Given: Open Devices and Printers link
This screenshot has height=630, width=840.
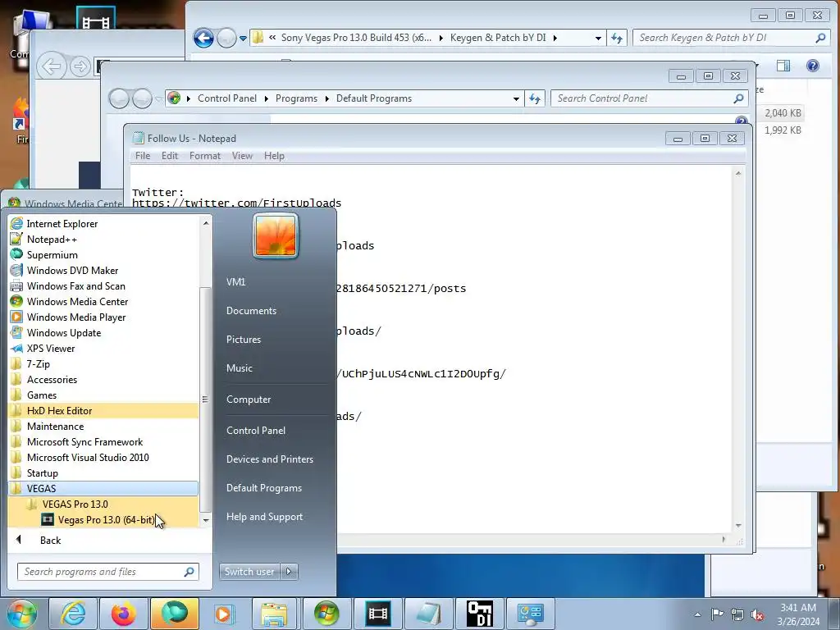Looking at the screenshot, I should (x=270, y=459).
